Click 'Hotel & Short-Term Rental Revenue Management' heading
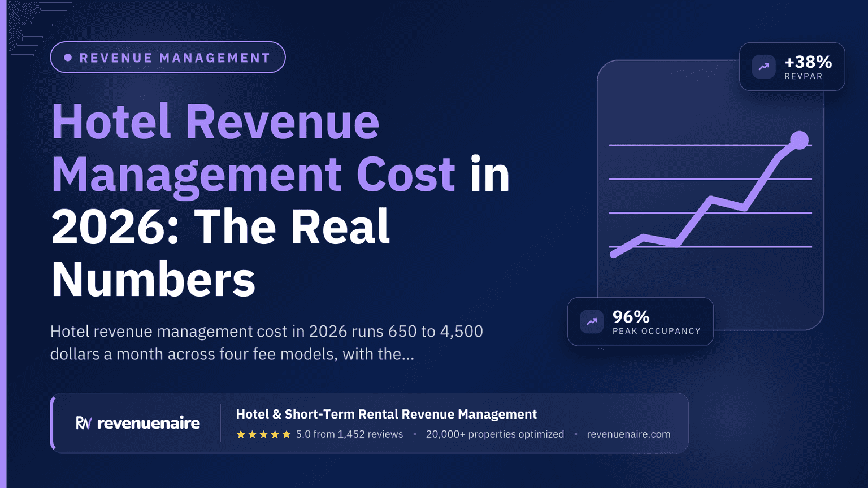868x488 pixels. click(387, 414)
